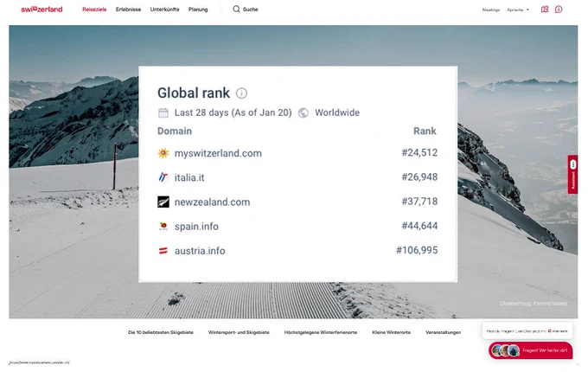Image resolution: width=588 pixels, height=372 pixels.
Task: Click the italia.it domain
Action: click(189, 177)
